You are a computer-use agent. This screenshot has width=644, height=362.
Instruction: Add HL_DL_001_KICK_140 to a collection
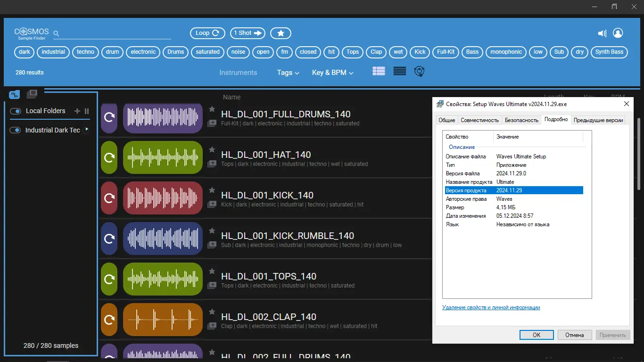(x=212, y=205)
